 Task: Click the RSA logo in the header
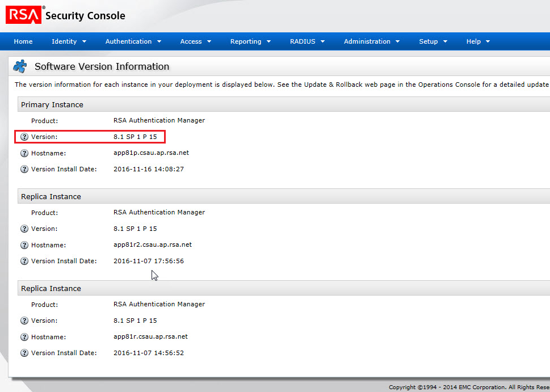click(x=23, y=15)
